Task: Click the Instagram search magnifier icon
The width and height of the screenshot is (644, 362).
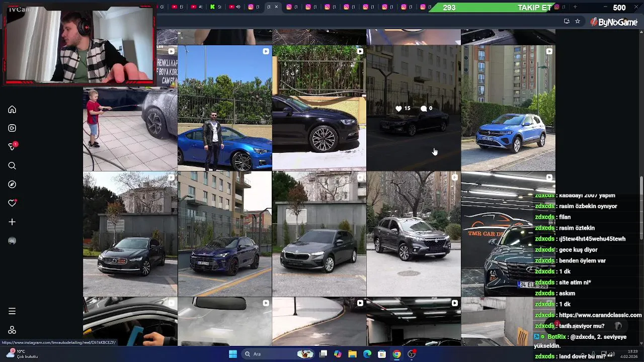Action: click(x=12, y=166)
